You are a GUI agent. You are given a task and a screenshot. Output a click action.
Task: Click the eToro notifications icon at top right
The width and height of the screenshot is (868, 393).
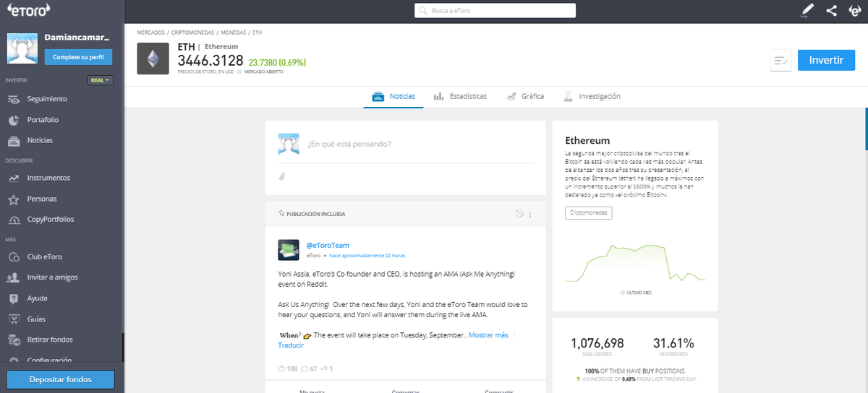pyautogui.click(x=854, y=10)
